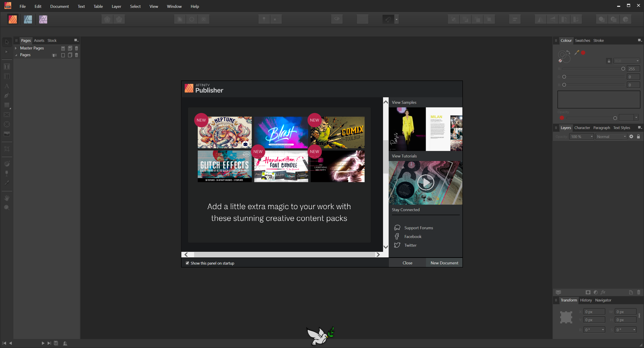The image size is (644, 348).
Task: Toggle the colour model lock icon
Action: click(609, 61)
